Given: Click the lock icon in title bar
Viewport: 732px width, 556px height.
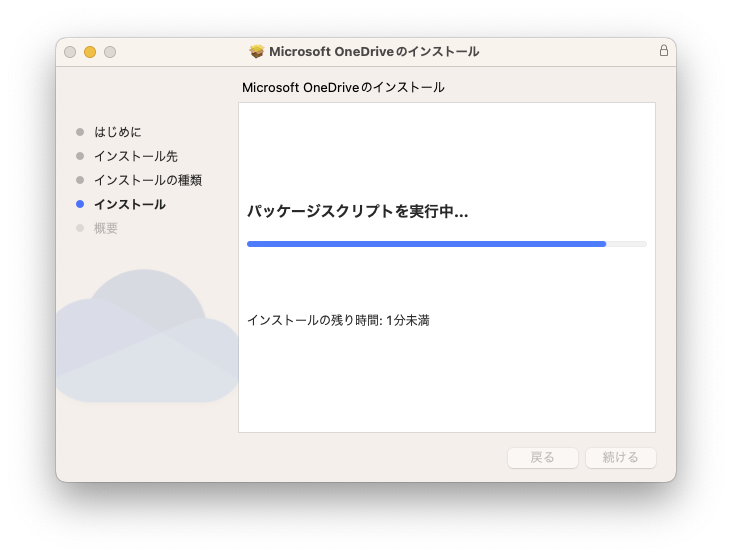Looking at the screenshot, I should (663, 50).
